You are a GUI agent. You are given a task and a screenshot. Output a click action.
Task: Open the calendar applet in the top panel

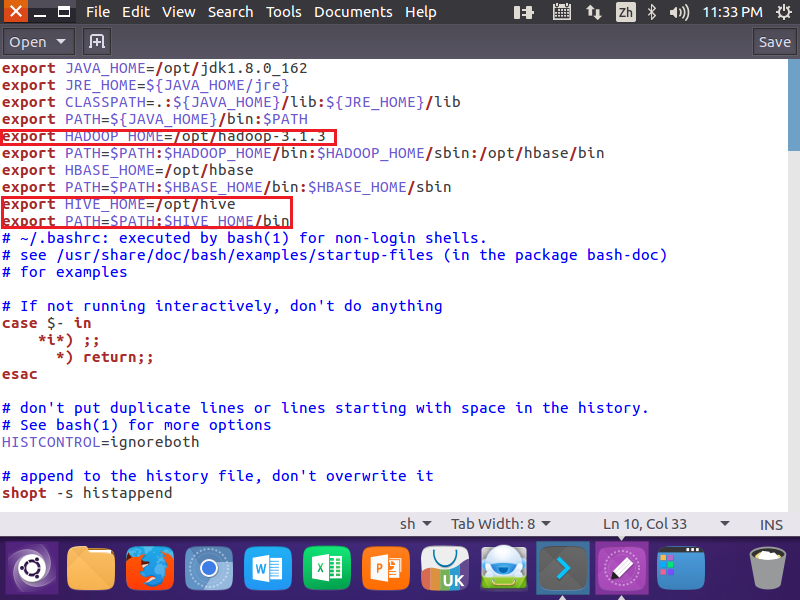(562, 11)
